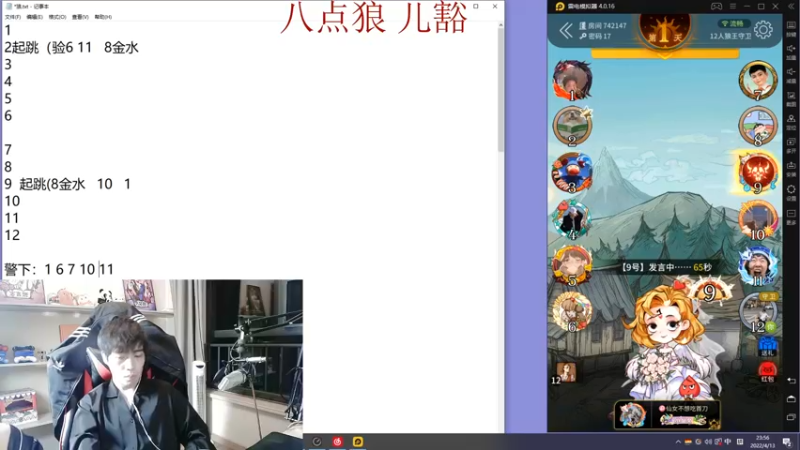Click the Android back button in emulator
Image resolution: width=800 pixels, height=450 pixels.
click(791, 381)
